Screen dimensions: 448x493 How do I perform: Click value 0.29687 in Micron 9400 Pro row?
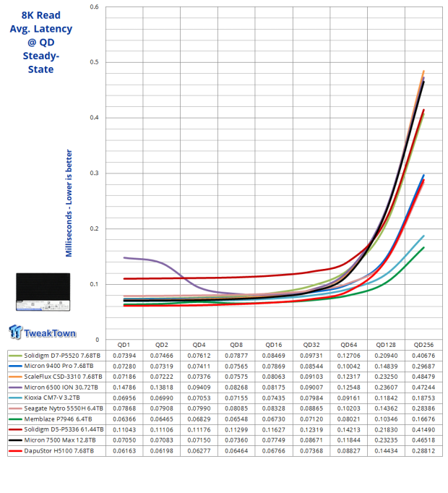click(x=423, y=366)
